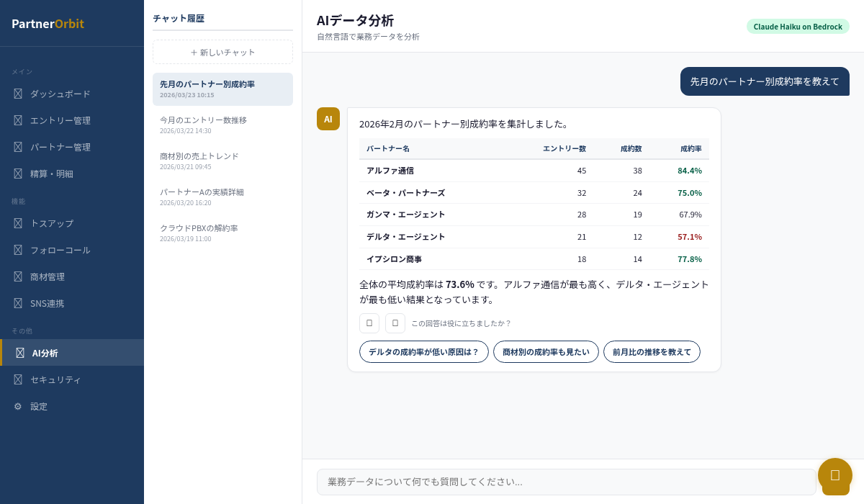Click the 精算・明細 sidebar icon
The image size is (864, 504).
pyautogui.click(x=18, y=174)
